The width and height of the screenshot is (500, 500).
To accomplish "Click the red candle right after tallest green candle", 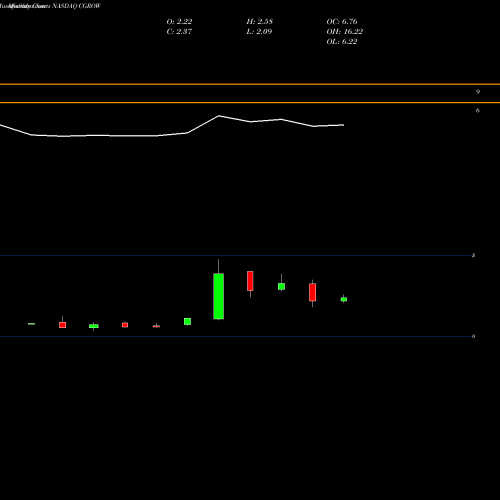I will 250,281.
